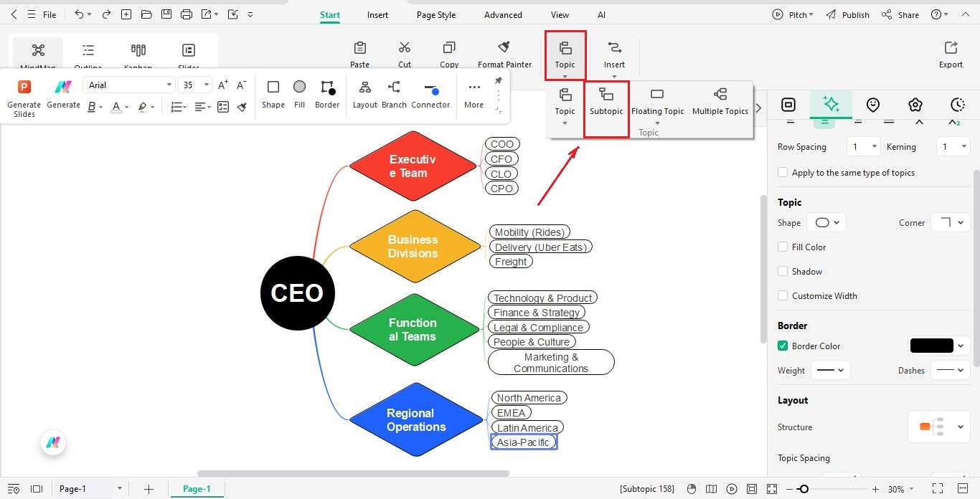Click the Redo arrow icon
The height and width of the screenshot is (499, 980).
106,14
